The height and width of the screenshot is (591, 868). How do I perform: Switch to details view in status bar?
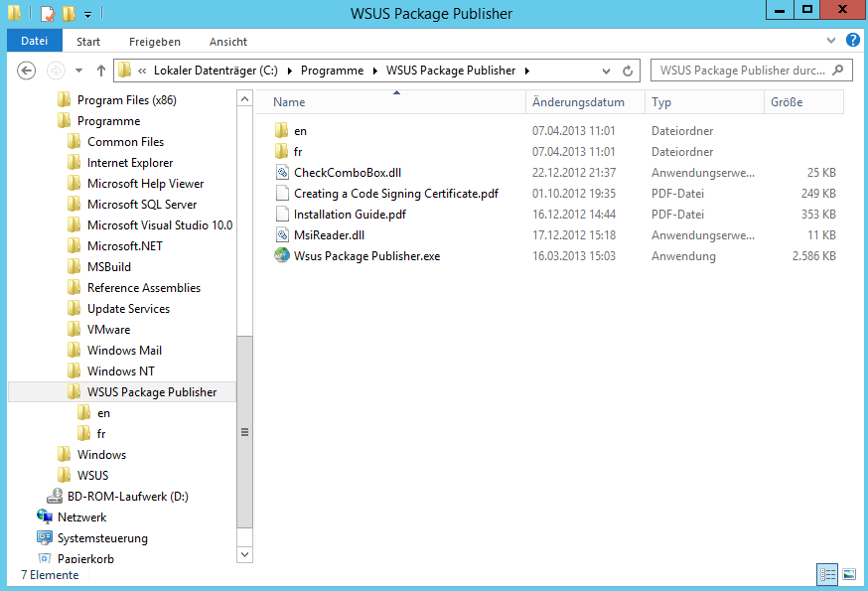click(827, 574)
